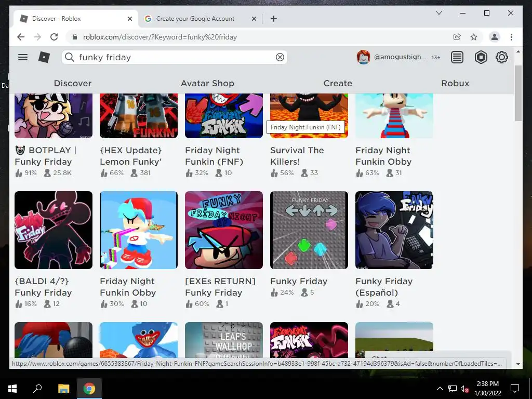
Task: Open the @amogusbigh avatar profile
Action: tap(363, 57)
